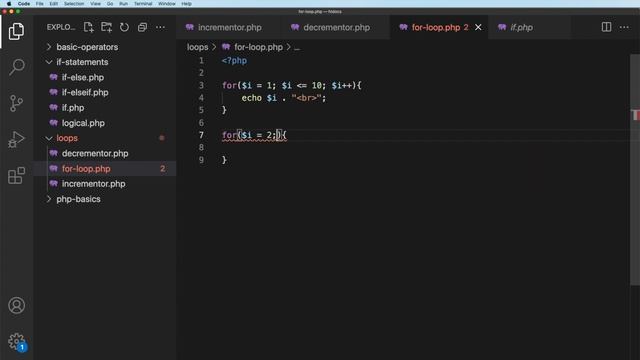Click line number 7 in gutter
640x360 pixels.
201,135
